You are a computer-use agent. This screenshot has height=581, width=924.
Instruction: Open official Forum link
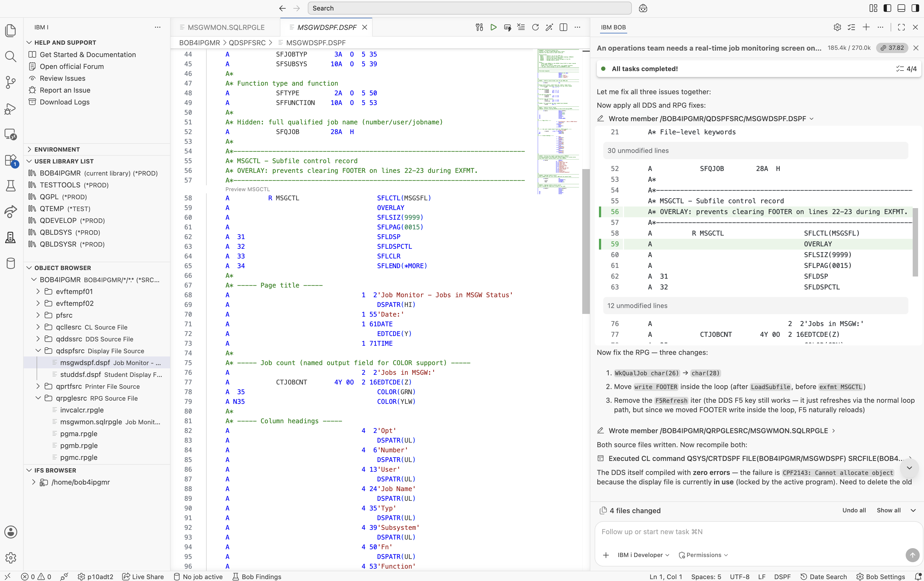pos(71,66)
